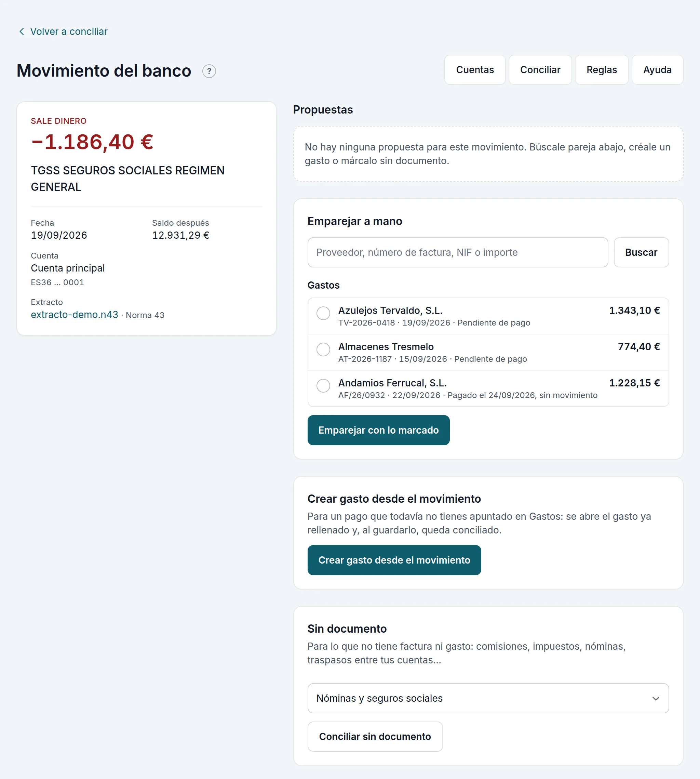Open the Ayuda tab
The width and height of the screenshot is (700, 779).
657,70
